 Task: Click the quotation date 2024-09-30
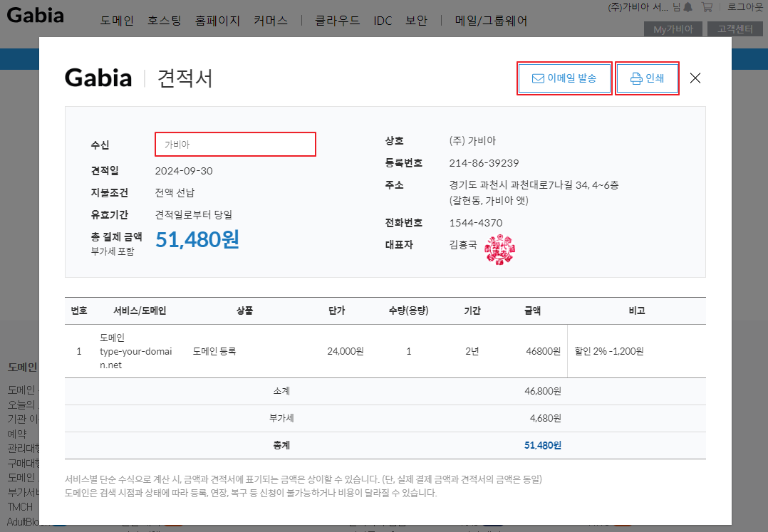click(184, 171)
